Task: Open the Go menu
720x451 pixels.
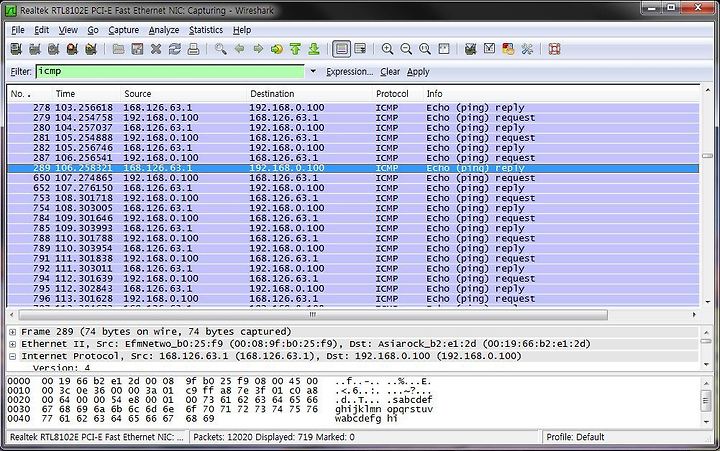Action: pos(93,30)
